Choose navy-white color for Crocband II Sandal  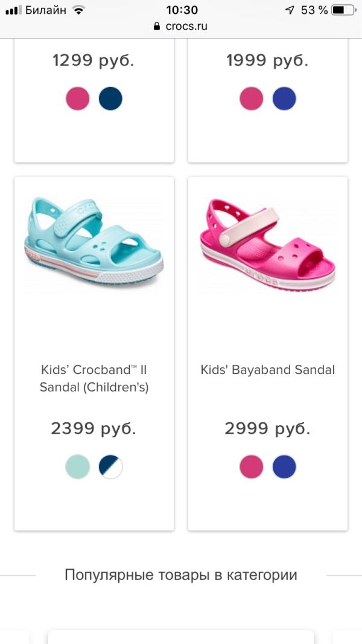(110, 466)
